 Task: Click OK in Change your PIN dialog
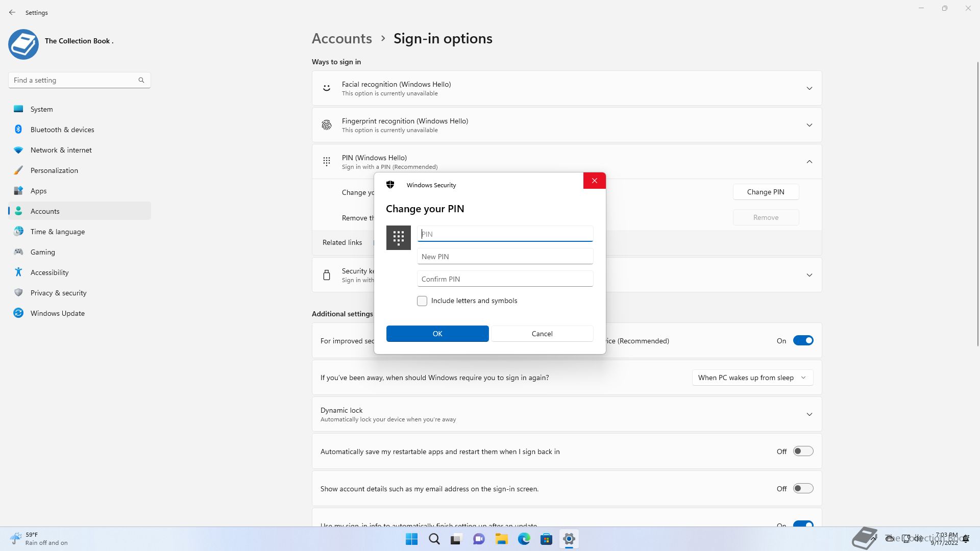[x=437, y=334]
